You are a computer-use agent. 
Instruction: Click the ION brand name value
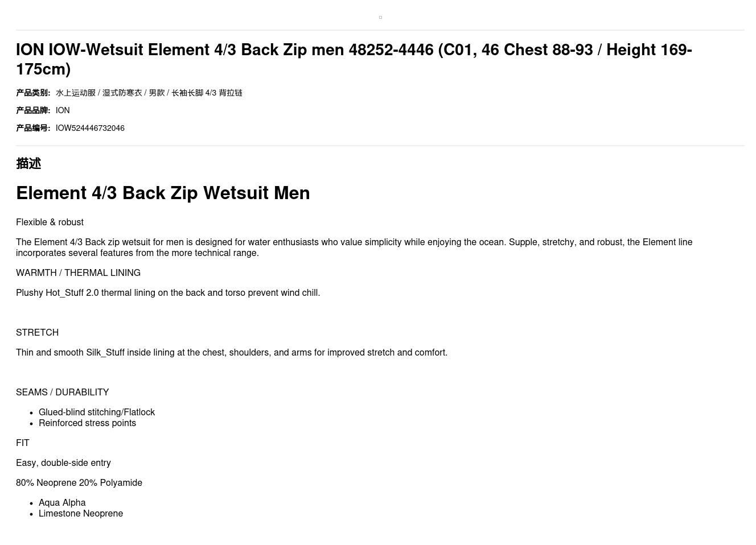click(x=63, y=110)
